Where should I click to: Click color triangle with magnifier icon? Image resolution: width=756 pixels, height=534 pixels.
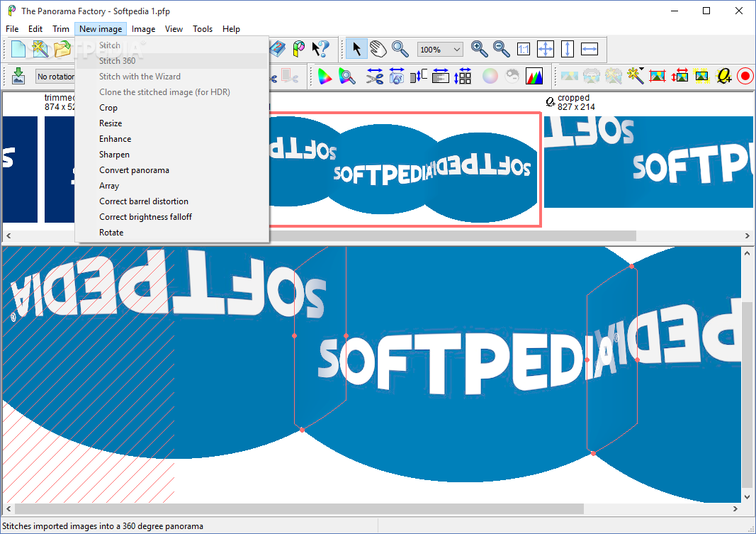coord(347,76)
